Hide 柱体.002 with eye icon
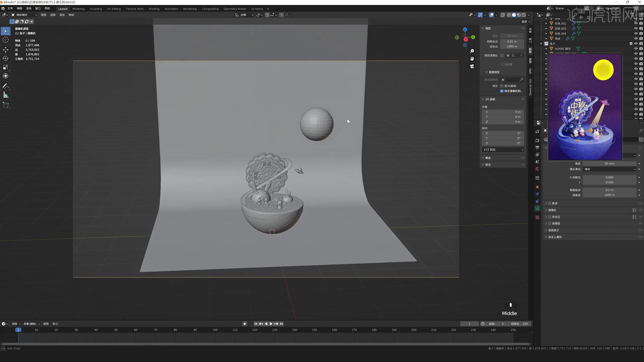Image resolution: width=644 pixels, height=362 pixels. 636,23
